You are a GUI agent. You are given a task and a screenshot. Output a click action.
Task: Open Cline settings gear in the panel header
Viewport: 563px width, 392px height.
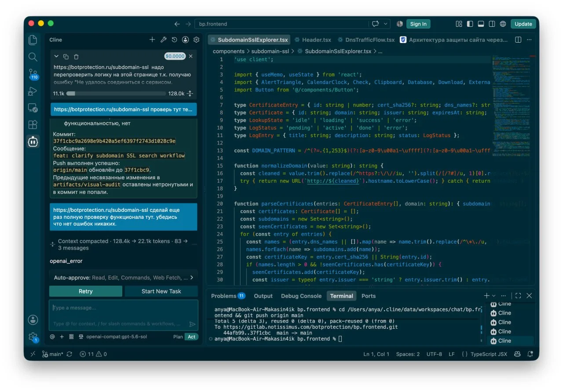[197, 40]
